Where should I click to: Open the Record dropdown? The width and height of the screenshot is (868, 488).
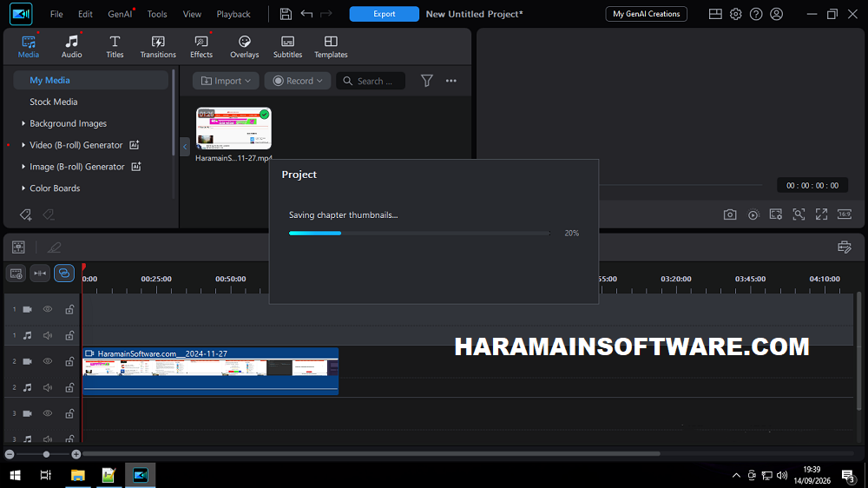pos(297,81)
